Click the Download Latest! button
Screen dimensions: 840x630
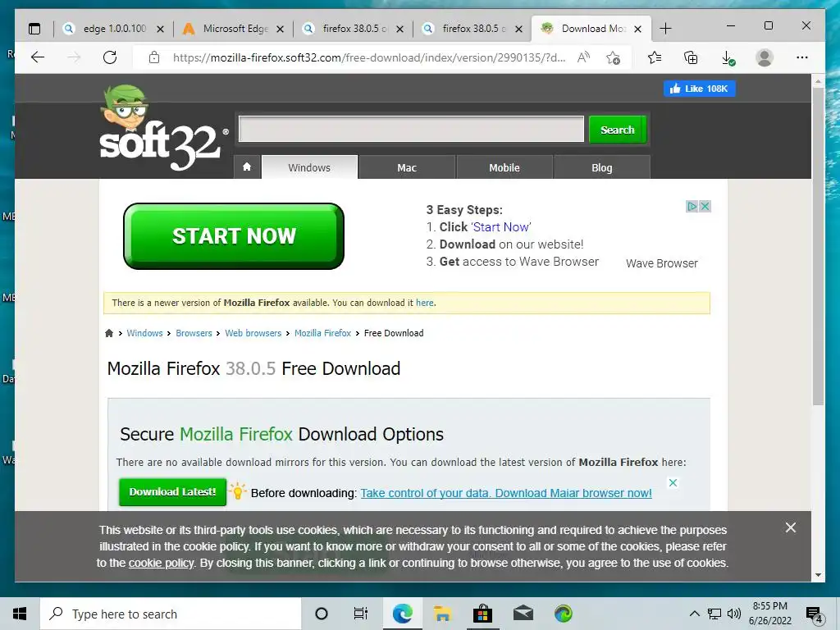172,492
